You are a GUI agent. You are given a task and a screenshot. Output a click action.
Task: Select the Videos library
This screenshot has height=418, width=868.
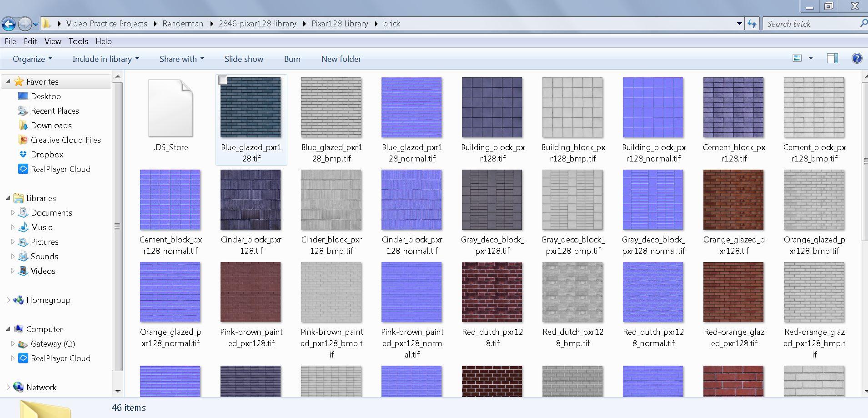tap(43, 271)
